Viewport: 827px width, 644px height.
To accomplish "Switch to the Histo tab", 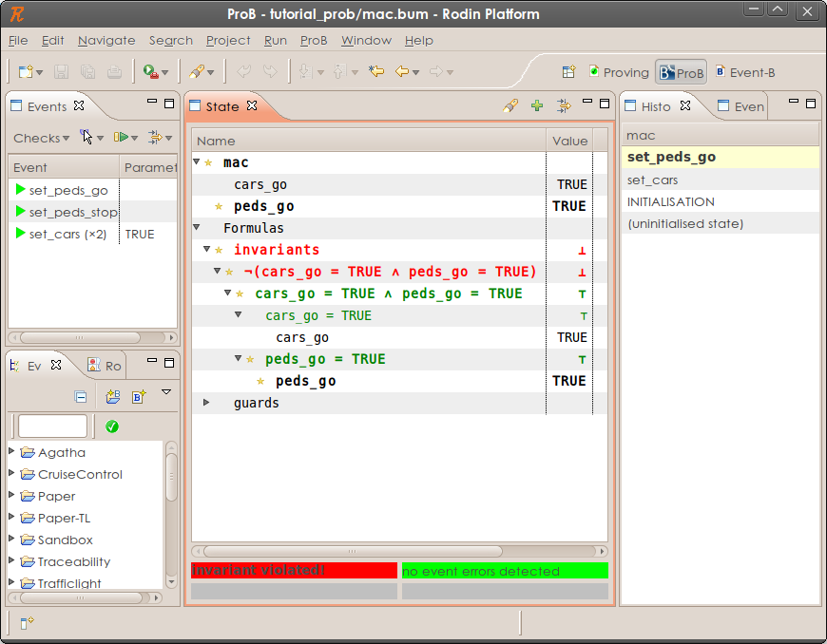I will [654, 105].
